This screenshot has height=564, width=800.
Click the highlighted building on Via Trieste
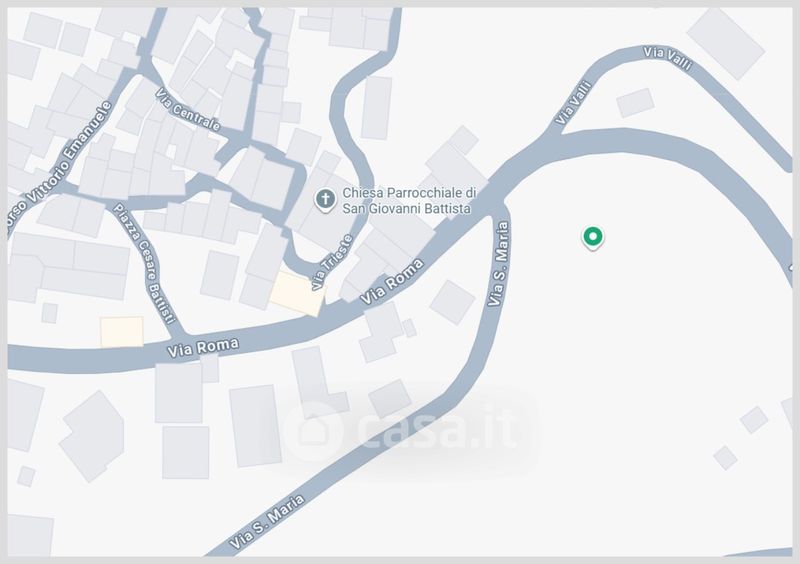pyautogui.click(x=297, y=293)
